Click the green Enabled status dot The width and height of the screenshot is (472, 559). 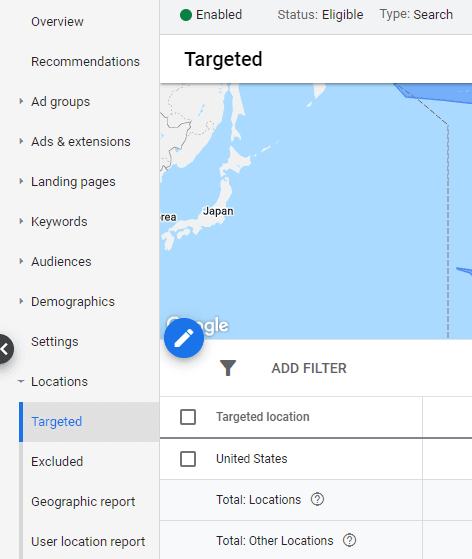[186, 15]
